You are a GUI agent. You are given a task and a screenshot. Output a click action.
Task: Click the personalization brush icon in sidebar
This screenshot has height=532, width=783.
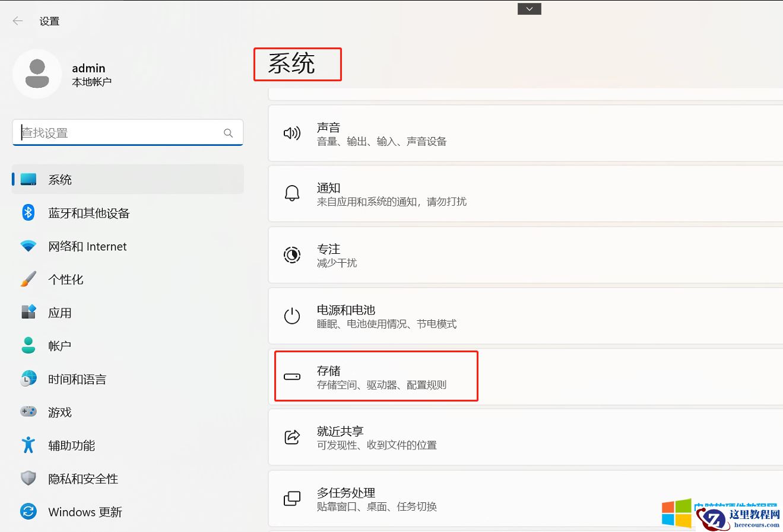(28, 279)
